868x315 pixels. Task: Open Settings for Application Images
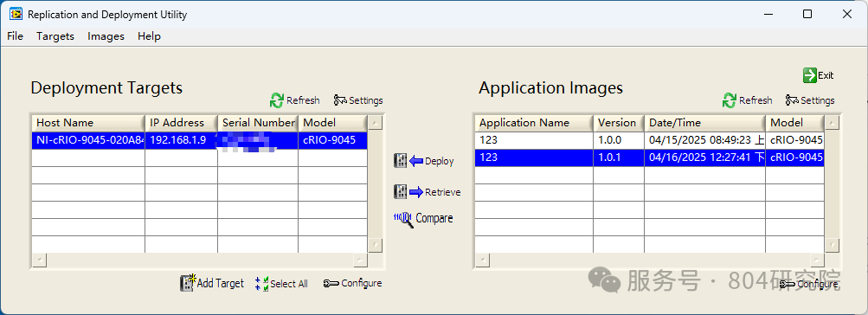coord(810,100)
